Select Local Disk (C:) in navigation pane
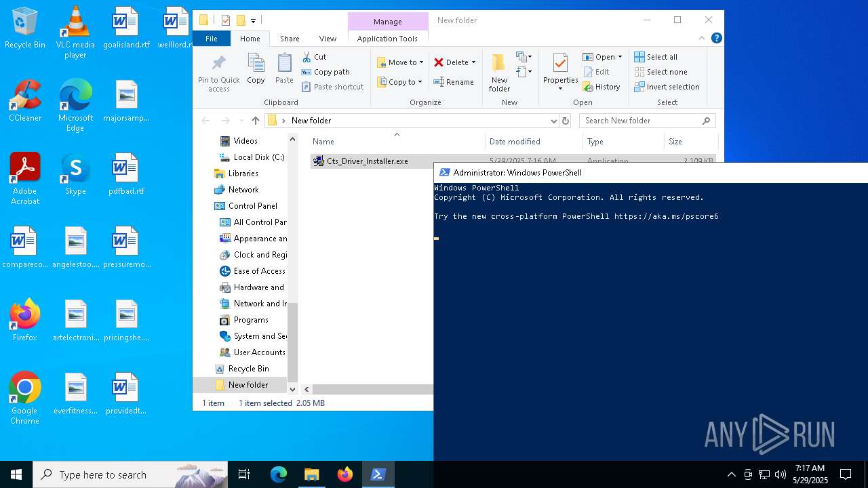The width and height of the screenshot is (868, 488). (x=252, y=157)
